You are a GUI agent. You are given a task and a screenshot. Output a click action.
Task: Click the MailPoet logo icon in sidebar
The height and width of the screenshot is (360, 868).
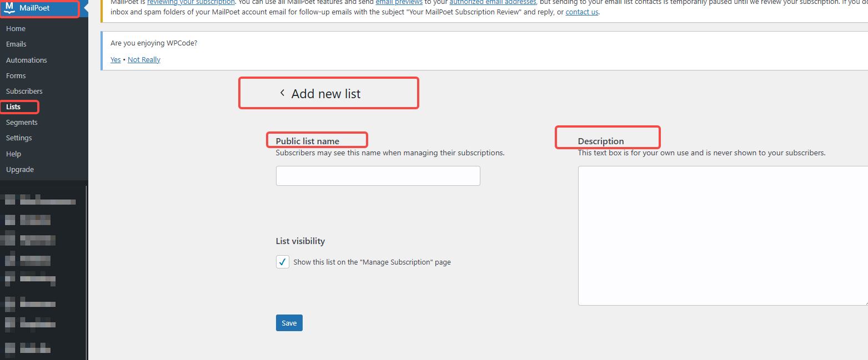pyautogui.click(x=9, y=8)
